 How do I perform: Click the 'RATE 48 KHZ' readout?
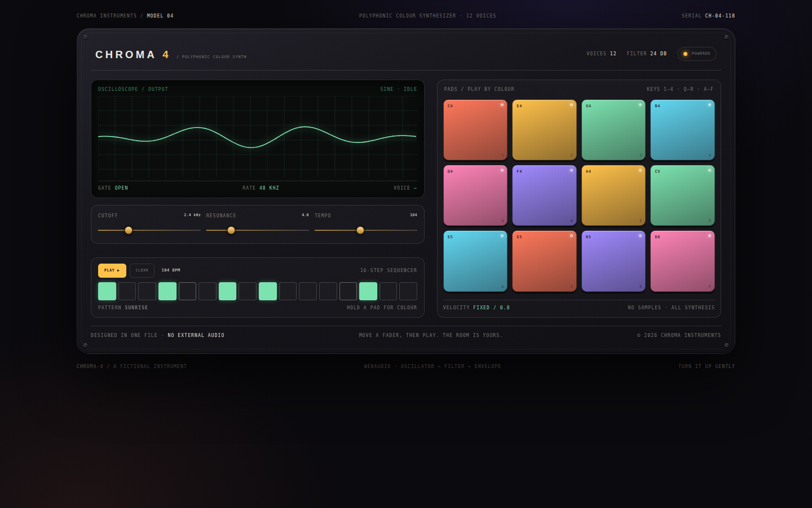tap(261, 188)
